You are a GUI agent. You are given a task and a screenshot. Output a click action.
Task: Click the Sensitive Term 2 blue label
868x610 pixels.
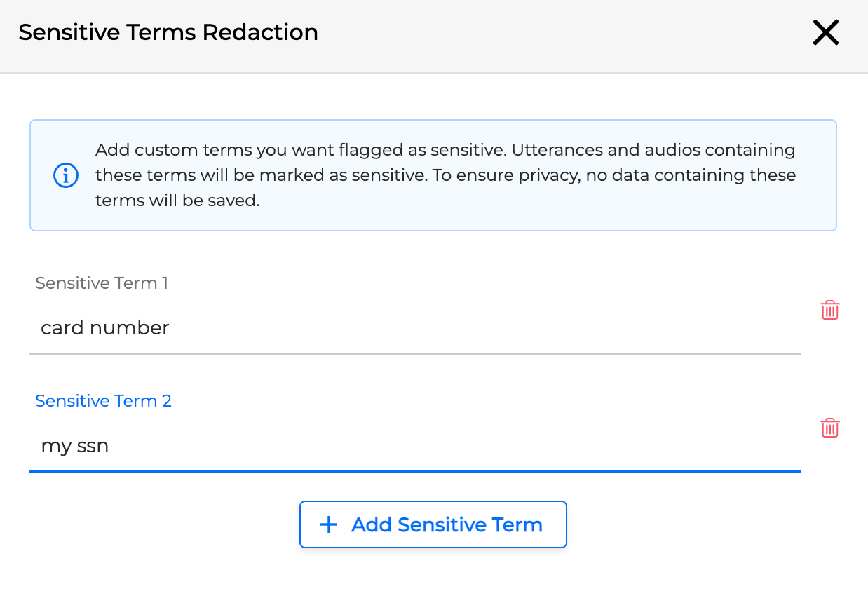click(103, 400)
